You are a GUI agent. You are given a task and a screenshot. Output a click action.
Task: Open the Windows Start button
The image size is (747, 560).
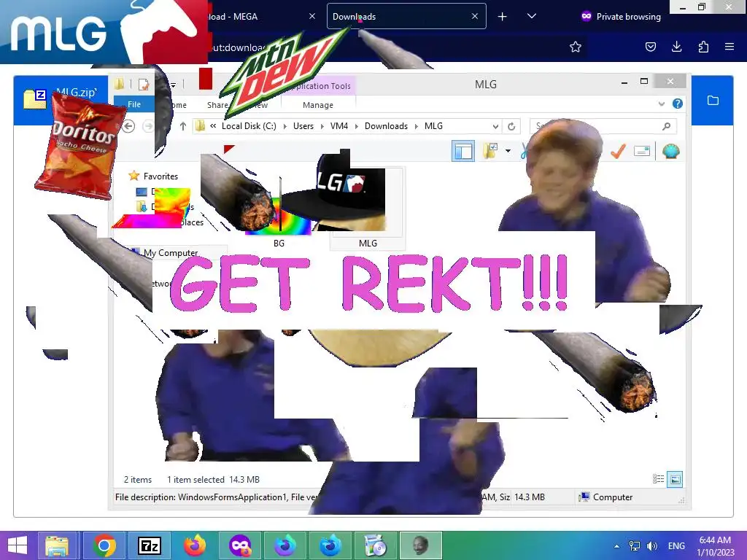(x=18, y=545)
